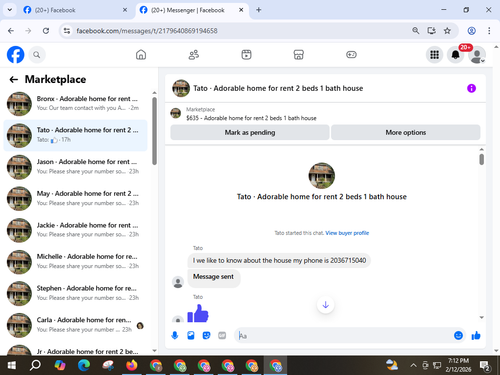Open the Windows notification center icon
Screen dimensions: 500x375
coord(485,366)
